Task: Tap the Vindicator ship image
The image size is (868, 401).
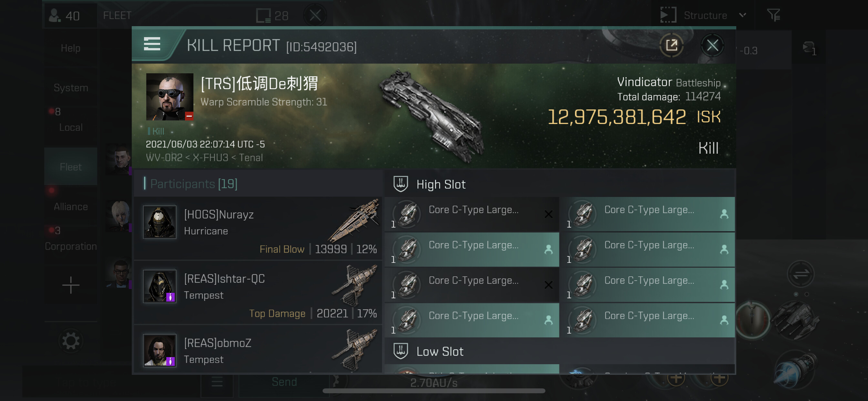Action: [431, 116]
